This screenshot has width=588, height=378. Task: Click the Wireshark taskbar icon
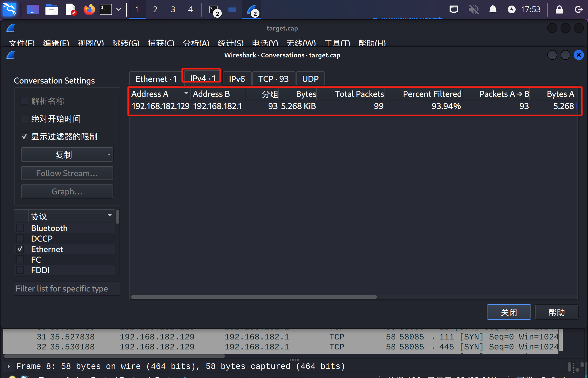(x=252, y=10)
